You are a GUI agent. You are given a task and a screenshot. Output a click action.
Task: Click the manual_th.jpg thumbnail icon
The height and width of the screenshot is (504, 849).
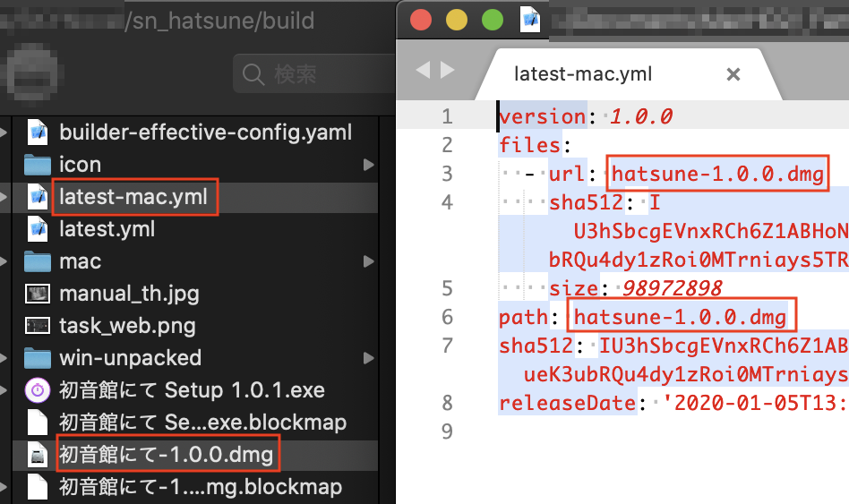(x=38, y=294)
